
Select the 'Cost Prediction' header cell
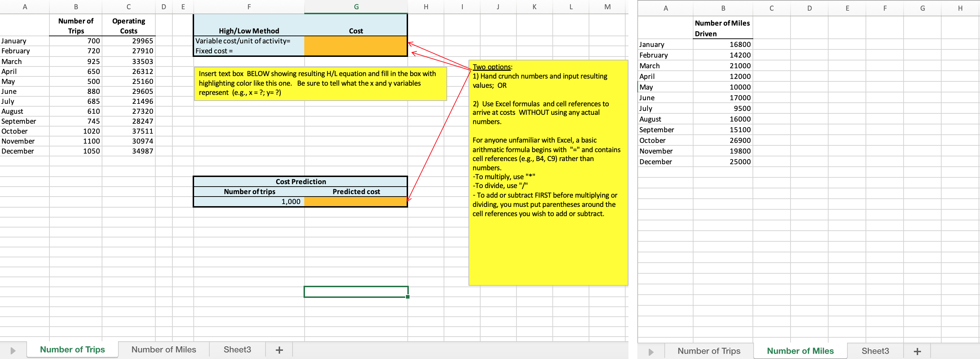pyautogui.click(x=301, y=182)
